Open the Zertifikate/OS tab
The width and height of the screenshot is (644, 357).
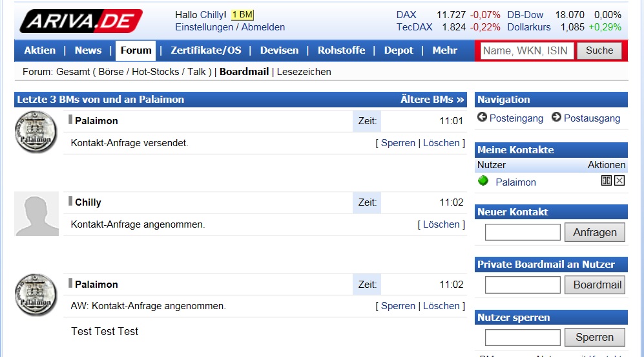click(205, 50)
